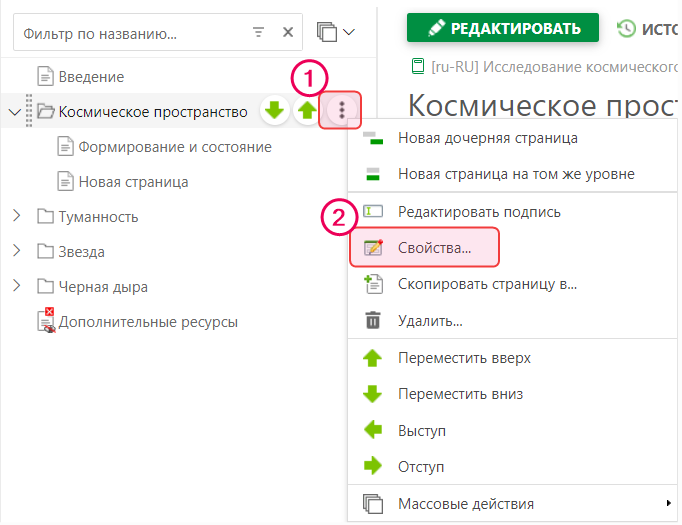Click the open folder icon of Космическое пространство
This screenshot has width=682, height=525.
pyautogui.click(x=46, y=111)
